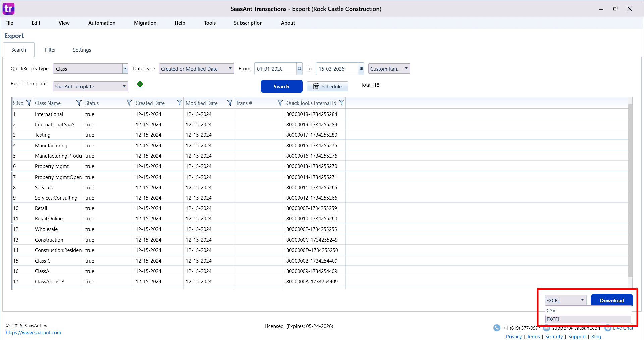Expand the QuickBooks Type dropdown
This screenshot has height=340, width=644.
125,69
